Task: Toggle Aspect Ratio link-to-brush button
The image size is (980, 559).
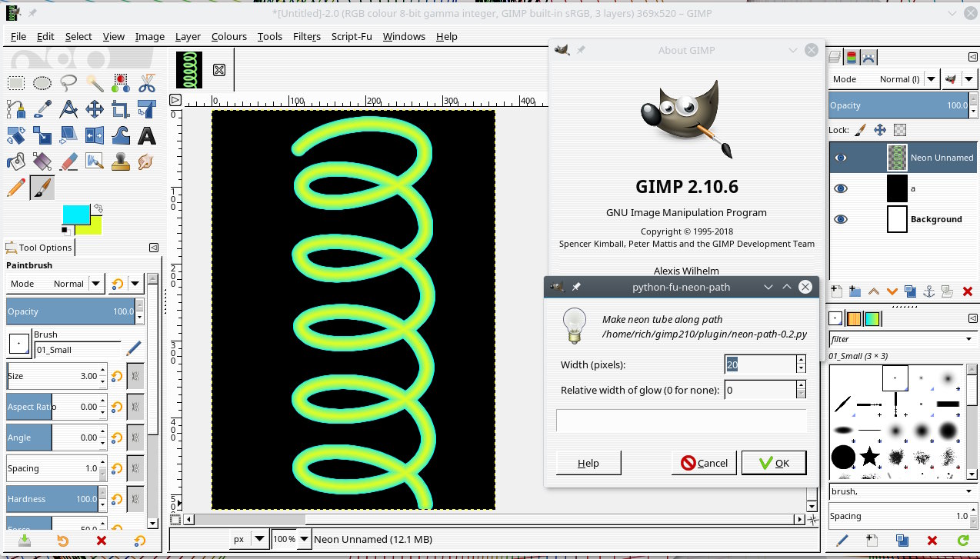Action: coord(135,407)
